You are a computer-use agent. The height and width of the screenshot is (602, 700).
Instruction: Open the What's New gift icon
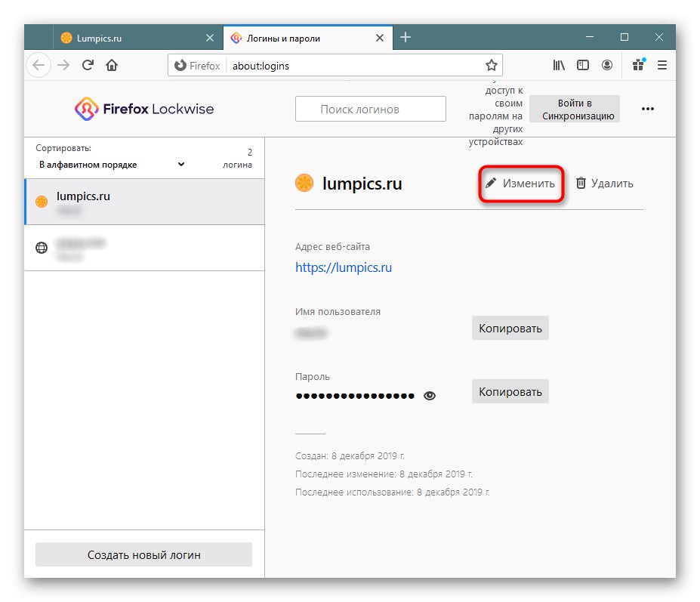[x=639, y=65]
